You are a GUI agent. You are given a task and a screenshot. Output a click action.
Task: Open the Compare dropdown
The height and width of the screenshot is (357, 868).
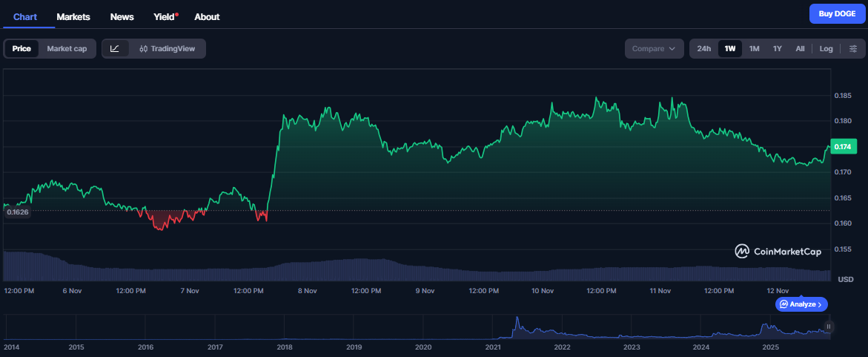(653, 49)
